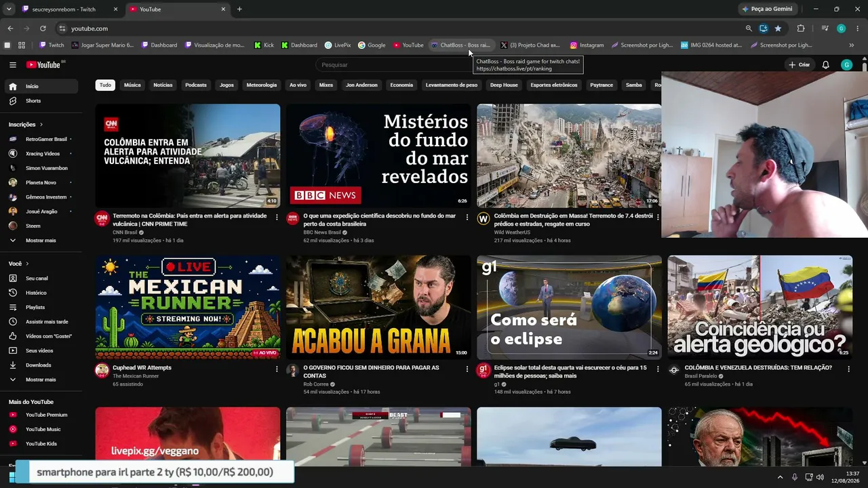Open the Você section header

[x=19, y=264]
